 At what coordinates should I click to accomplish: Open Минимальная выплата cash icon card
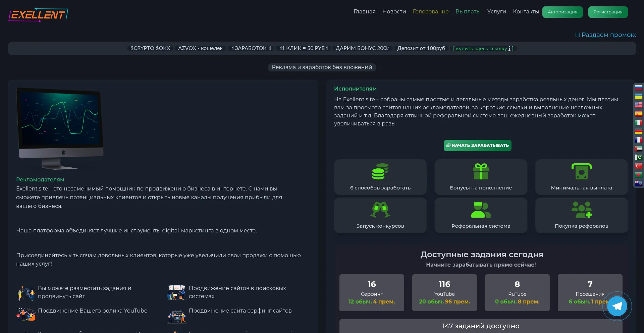(x=581, y=171)
